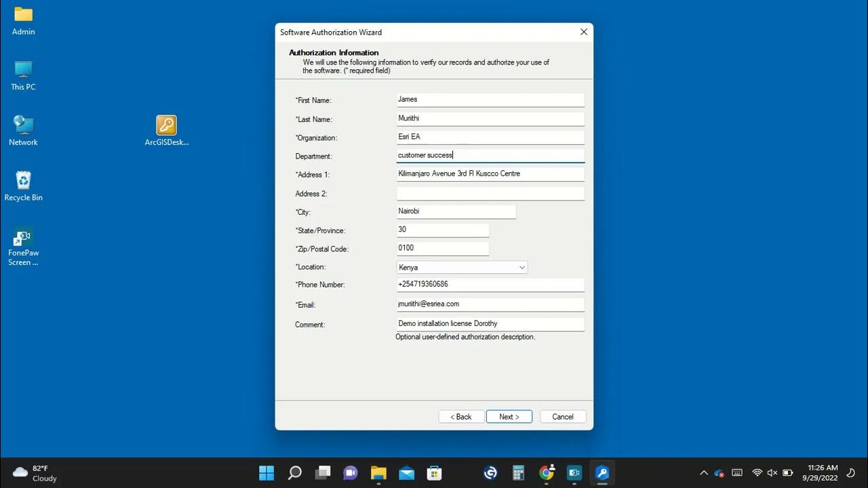Click the 'Software Authorization Wizard' title bar text
Viewport: 868px width, 488px height.
tap(331, 33)
